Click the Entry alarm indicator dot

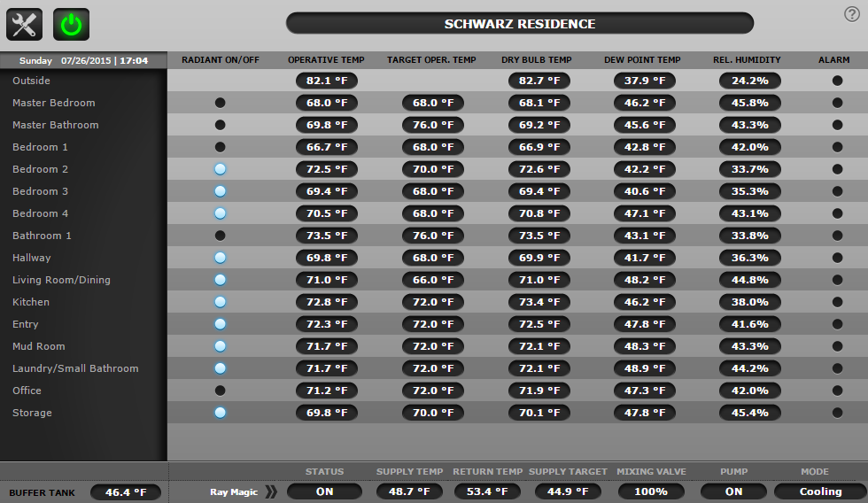point(837,324)
